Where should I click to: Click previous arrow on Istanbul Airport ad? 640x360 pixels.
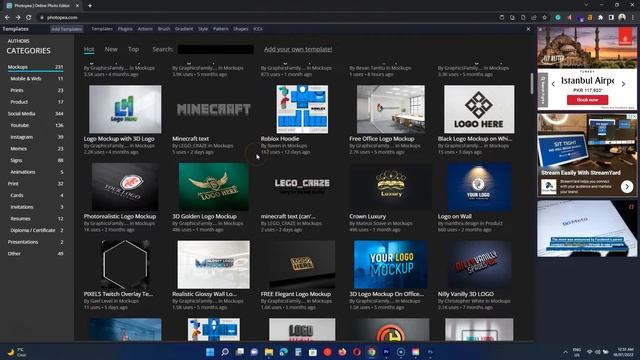point(553,84)
